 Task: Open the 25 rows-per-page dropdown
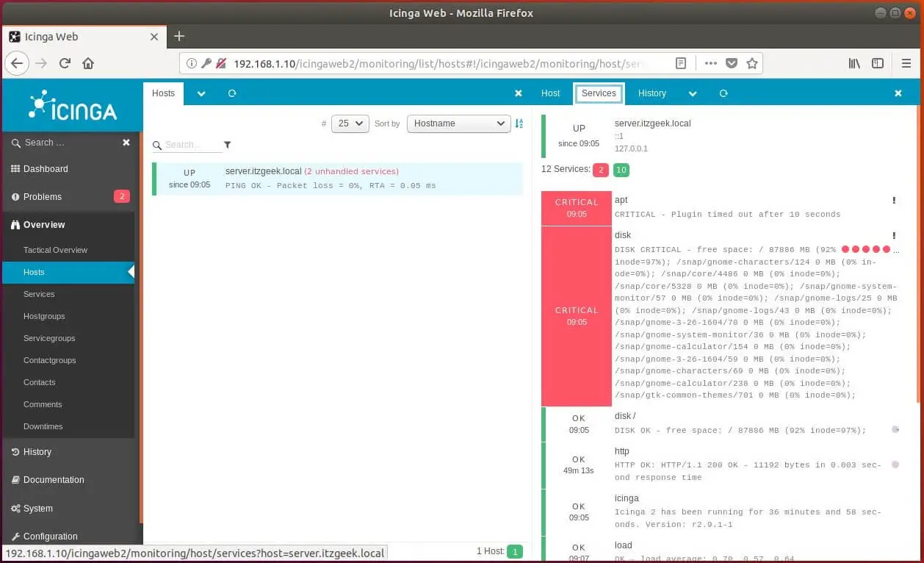click(x=350, y=123)
